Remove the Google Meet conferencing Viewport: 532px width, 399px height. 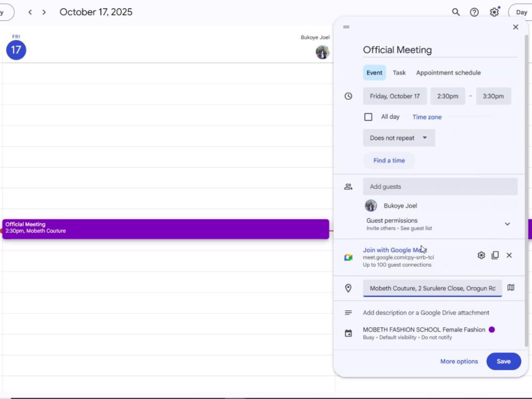[x=509, y=255]
